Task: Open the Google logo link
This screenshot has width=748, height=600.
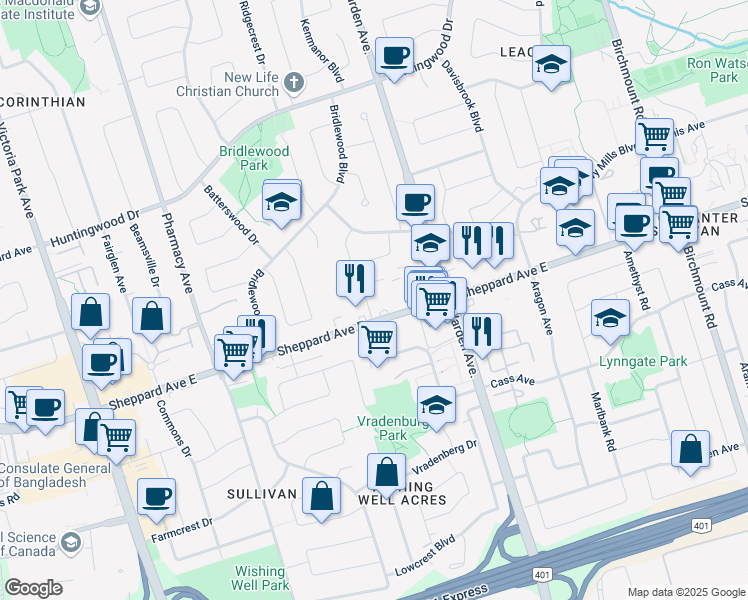Action: tap(33, 588)
